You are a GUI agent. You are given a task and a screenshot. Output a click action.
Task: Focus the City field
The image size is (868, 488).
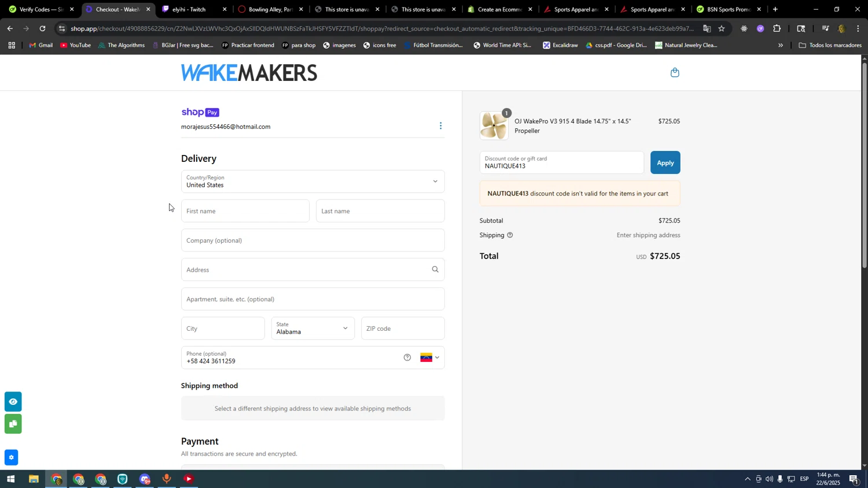point(223,328)
